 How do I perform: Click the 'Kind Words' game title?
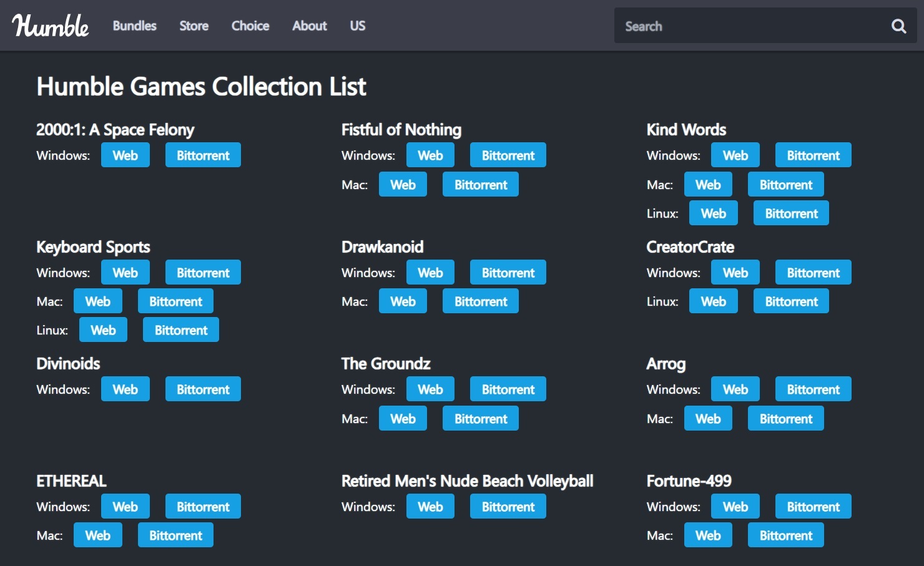(x=686, y=130)
